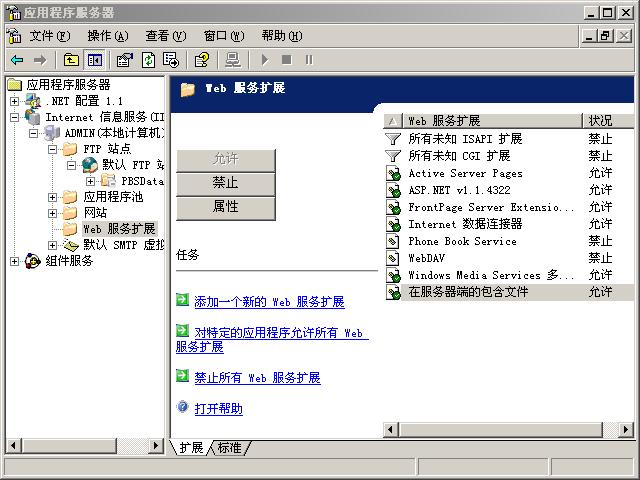Open the 查看(V) menu
Viewport: 640px width, 480px height.
pos(166,36)
